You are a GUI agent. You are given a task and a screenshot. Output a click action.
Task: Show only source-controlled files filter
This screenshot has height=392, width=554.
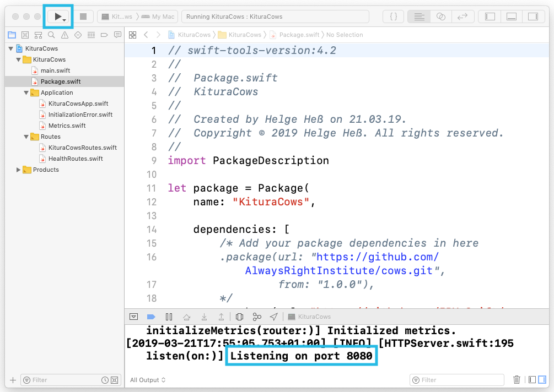point(115,380)
